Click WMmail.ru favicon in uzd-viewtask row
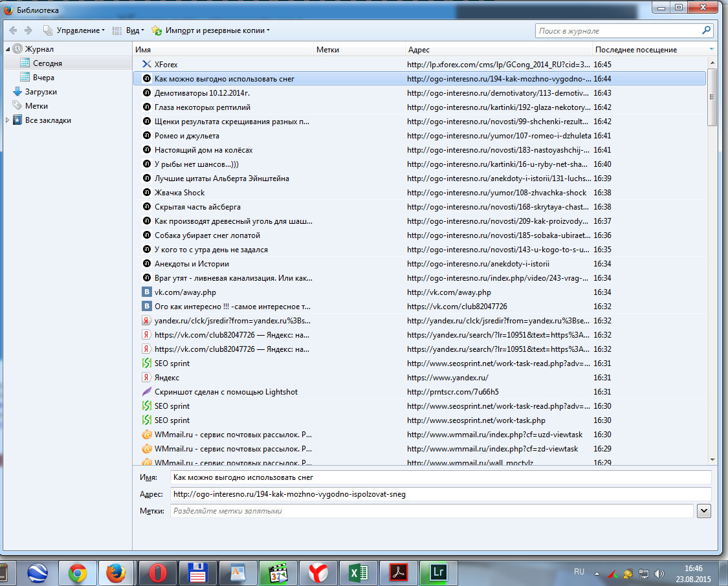Viewport: 728px width, 586px height. pos(147,434)
